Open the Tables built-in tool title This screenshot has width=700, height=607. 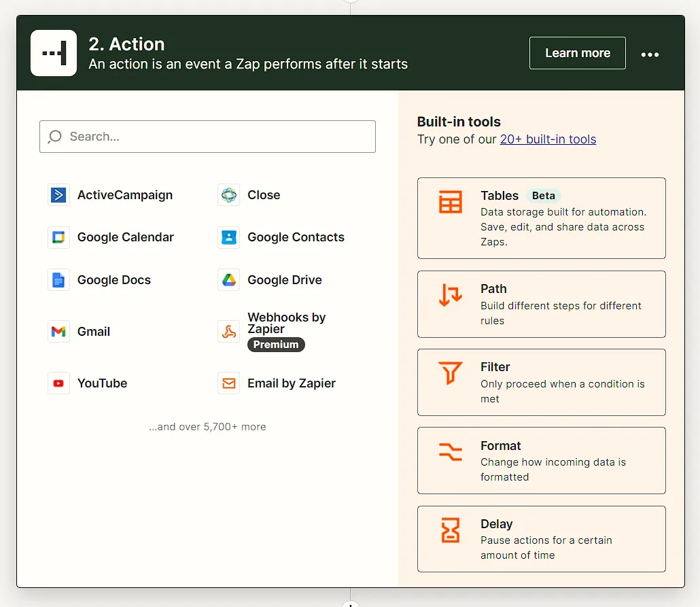tap(500, 196)
